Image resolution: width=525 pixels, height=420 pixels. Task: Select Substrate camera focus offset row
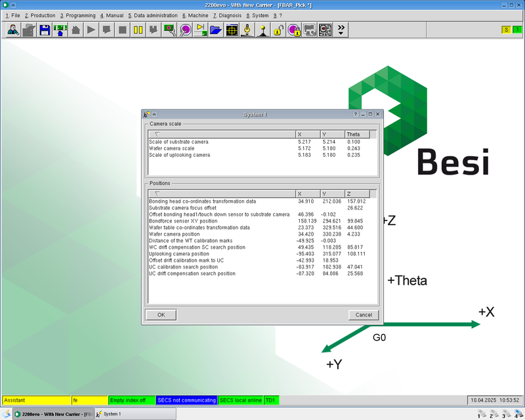click(x=262, y=208)
